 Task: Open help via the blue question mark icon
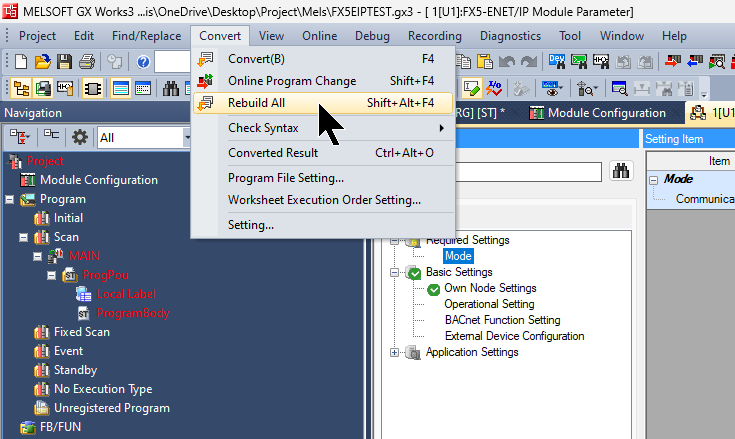click(x=143, y=62)
